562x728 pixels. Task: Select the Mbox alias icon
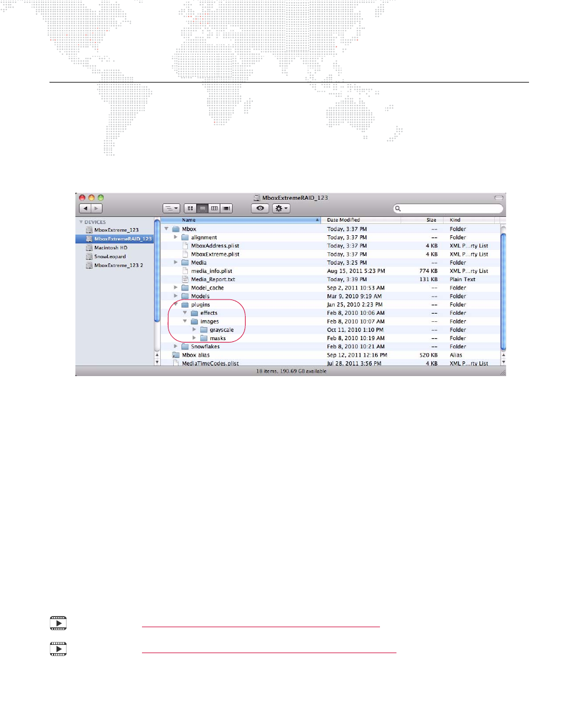pyautogui.click(x=176, y=355)
